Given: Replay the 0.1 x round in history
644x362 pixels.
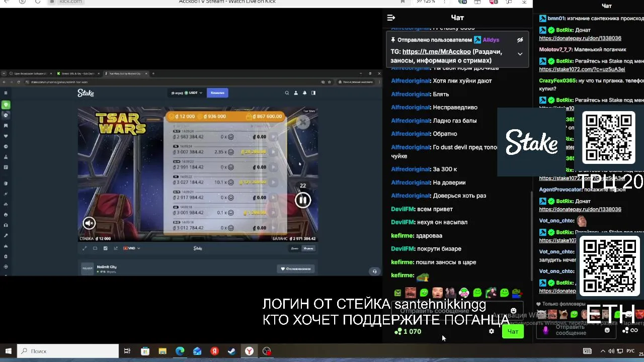Looking at the screenshot, I should point(274,213).
